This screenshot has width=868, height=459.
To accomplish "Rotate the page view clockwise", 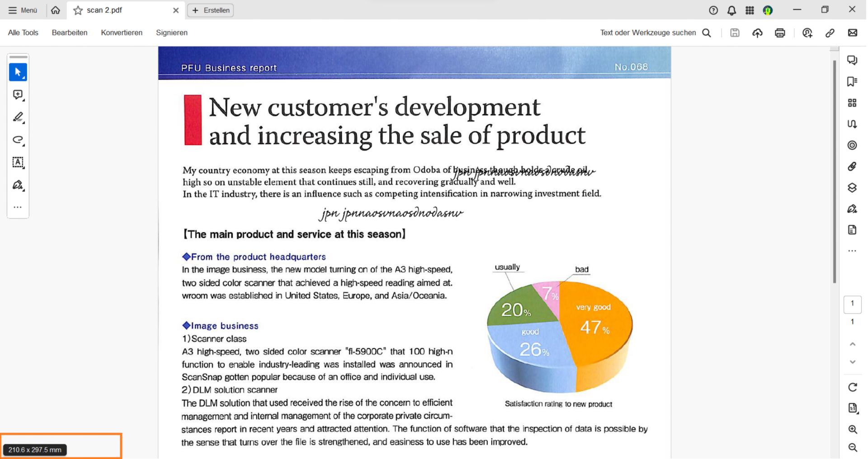I will click(853, 387).
